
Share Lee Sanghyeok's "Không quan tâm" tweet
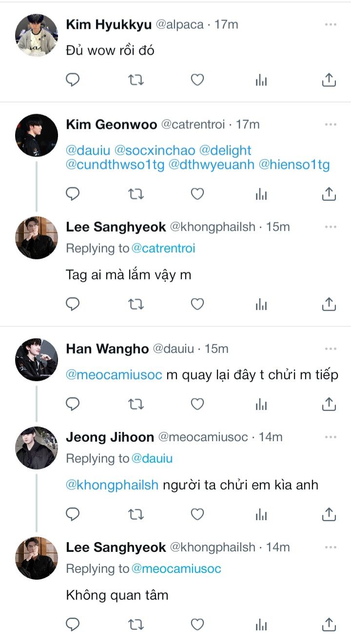[x=329, y=624]
